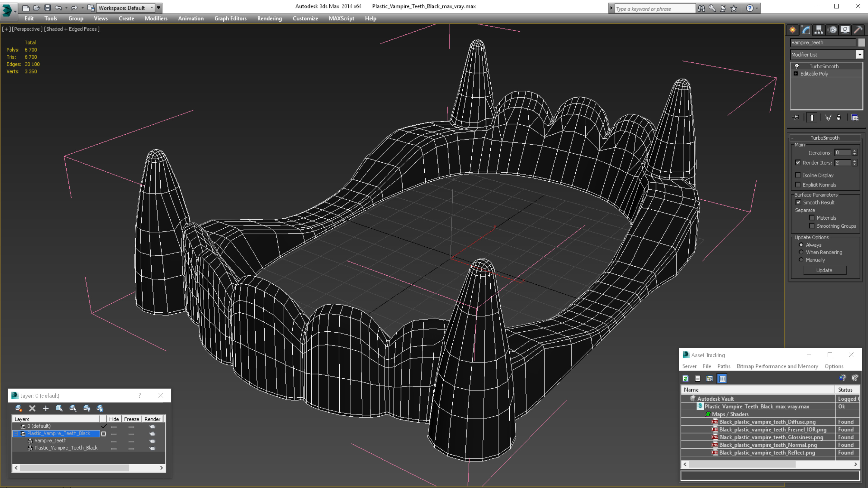Screen dimensions: 868x488
Task: Toggle the Render Iters checkbox
Action: [798, 163]
